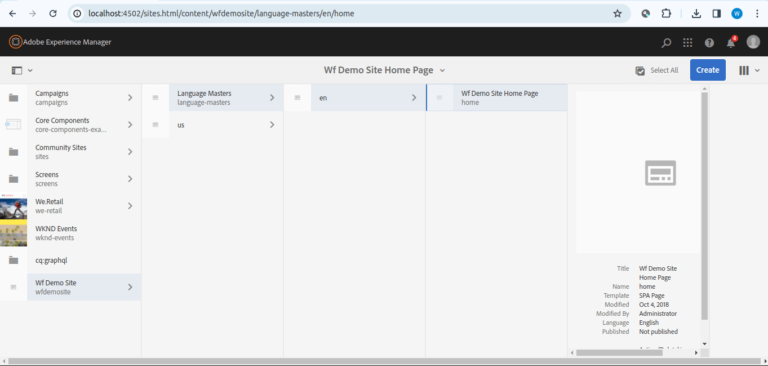Open the Chrome three-dot menu
The height and width of the screenshot is (366, 768).
click(757, 14)
